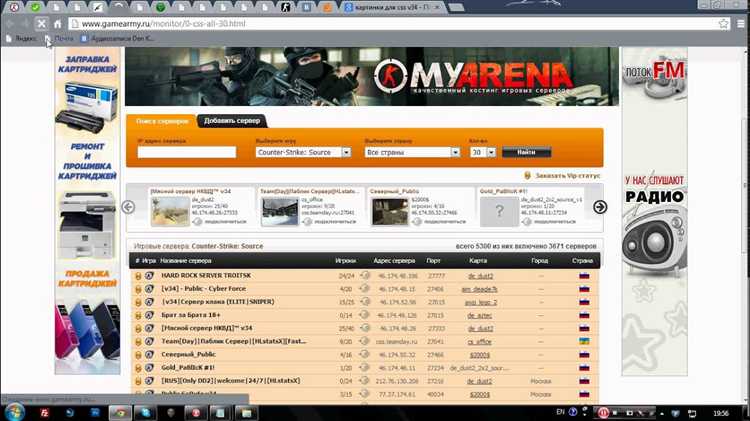750x421 pixels.
Task: Click the taskbar clock showing 19:56
Action: (x=721, y=413)
